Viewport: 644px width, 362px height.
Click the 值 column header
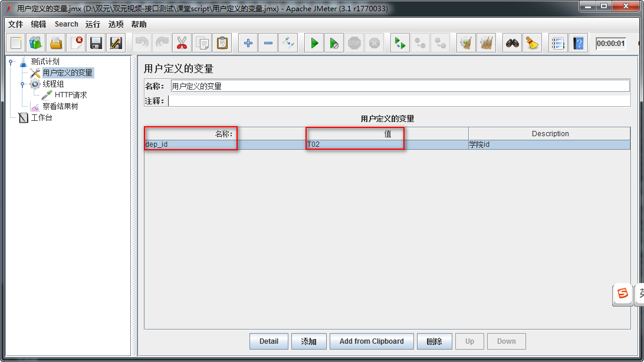pyautogui.click(x=387, y=134)
